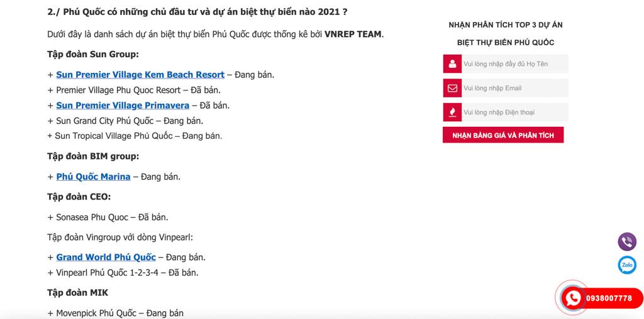
Task: Open Sun Premier Village Primavera link
Action: point(123,105)
